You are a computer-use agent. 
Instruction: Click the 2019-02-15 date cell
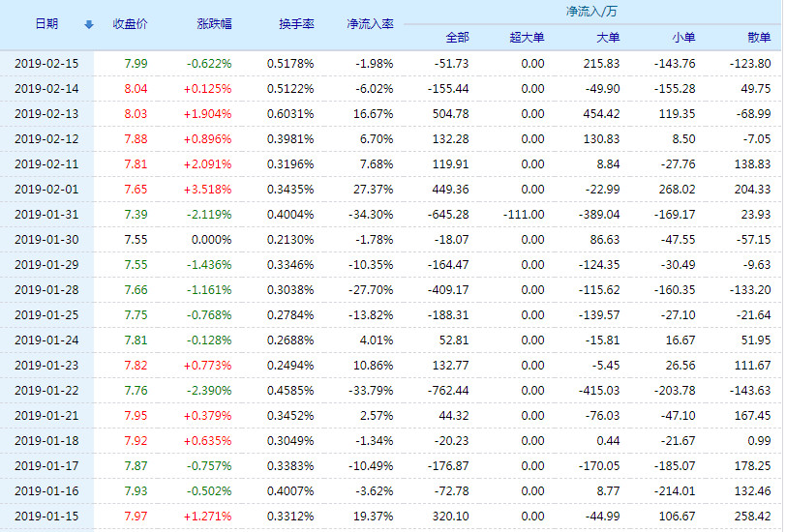tap(46, 64)
